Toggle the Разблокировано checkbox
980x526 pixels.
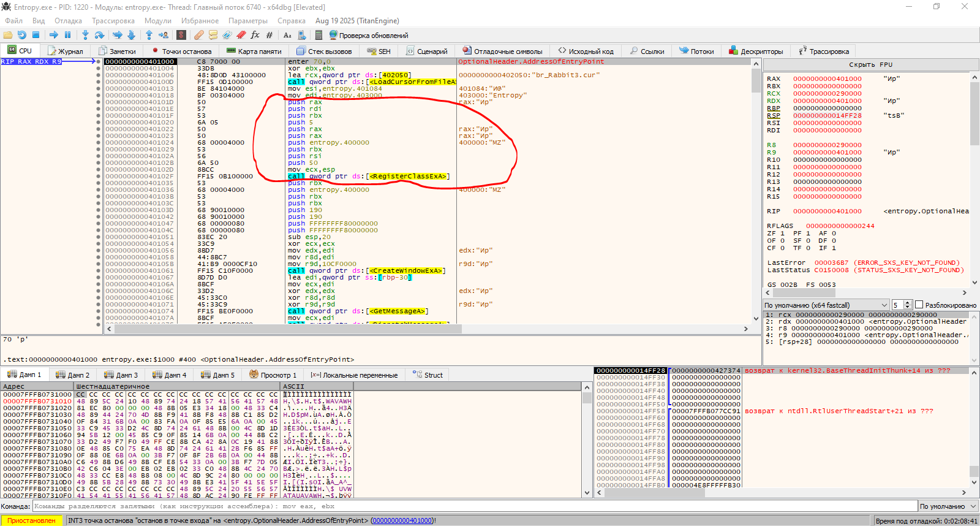coord(919,305)
